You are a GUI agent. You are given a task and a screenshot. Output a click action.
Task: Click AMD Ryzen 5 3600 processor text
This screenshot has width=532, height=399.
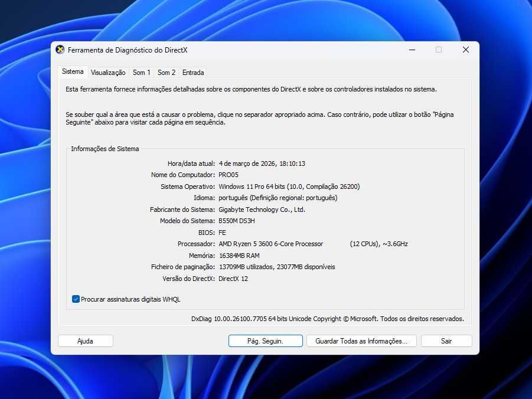[x=271, y=244]
